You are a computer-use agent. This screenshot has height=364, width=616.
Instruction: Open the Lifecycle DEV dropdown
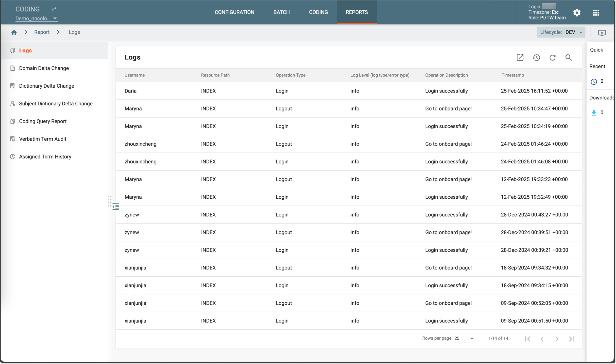point(561,32)
